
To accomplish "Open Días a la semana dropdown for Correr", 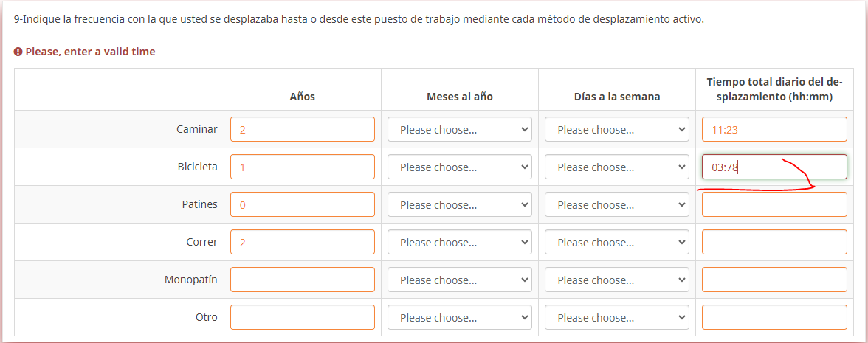I will [x=616, y=242].
